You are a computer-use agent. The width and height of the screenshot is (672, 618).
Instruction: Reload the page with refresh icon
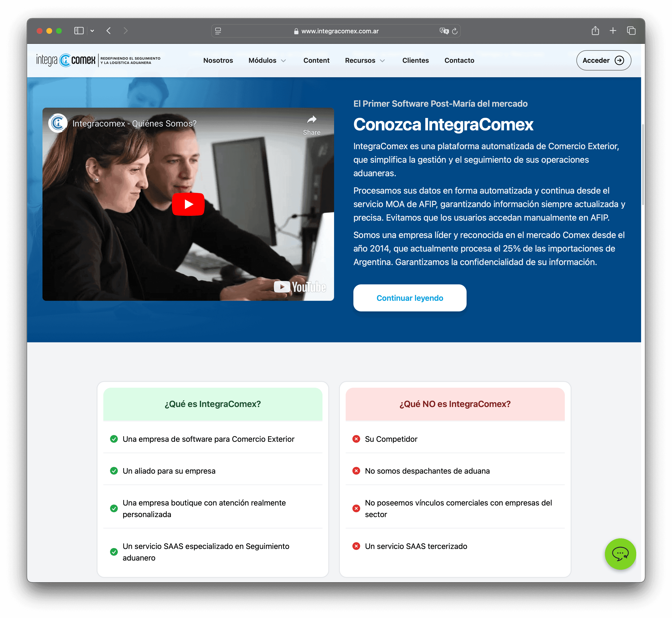455,31
